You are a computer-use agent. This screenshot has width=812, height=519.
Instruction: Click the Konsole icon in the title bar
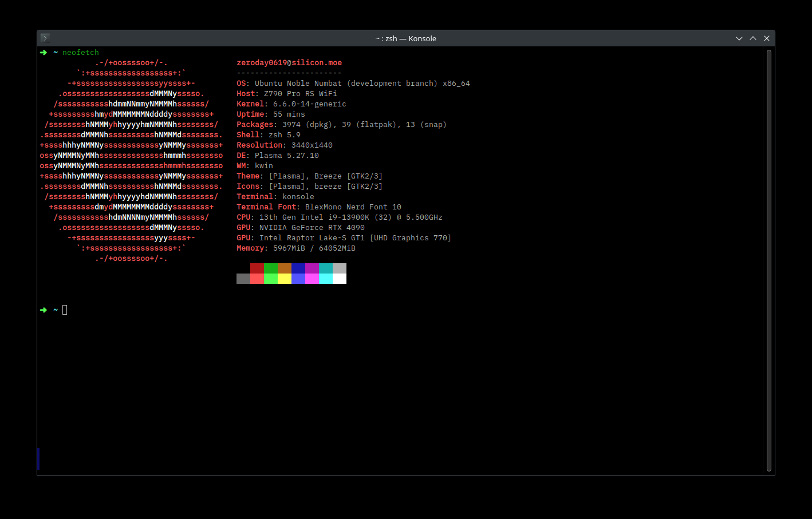pyautogui.click(x=45, y=38)
